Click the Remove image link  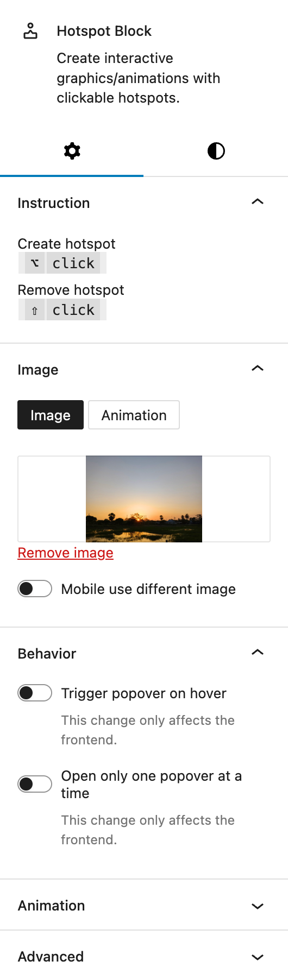pyautogui.click(x=66, y=553)
